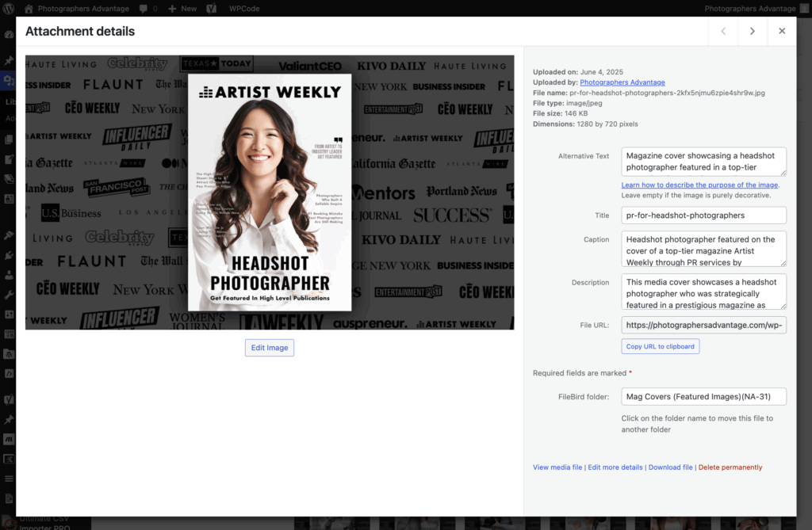Open the Media icon in sidebar
This screenshot has width=812, height=530.
[x=9, y=80]
